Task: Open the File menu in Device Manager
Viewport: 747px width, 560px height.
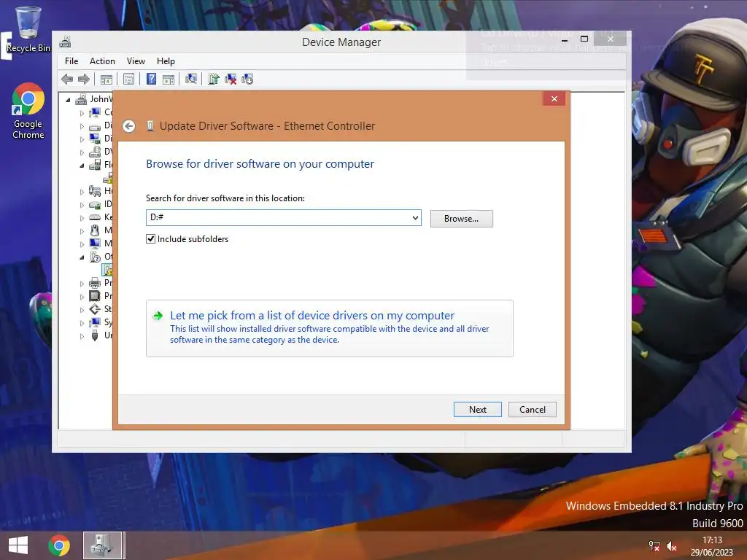Action: tap(71, 61)
